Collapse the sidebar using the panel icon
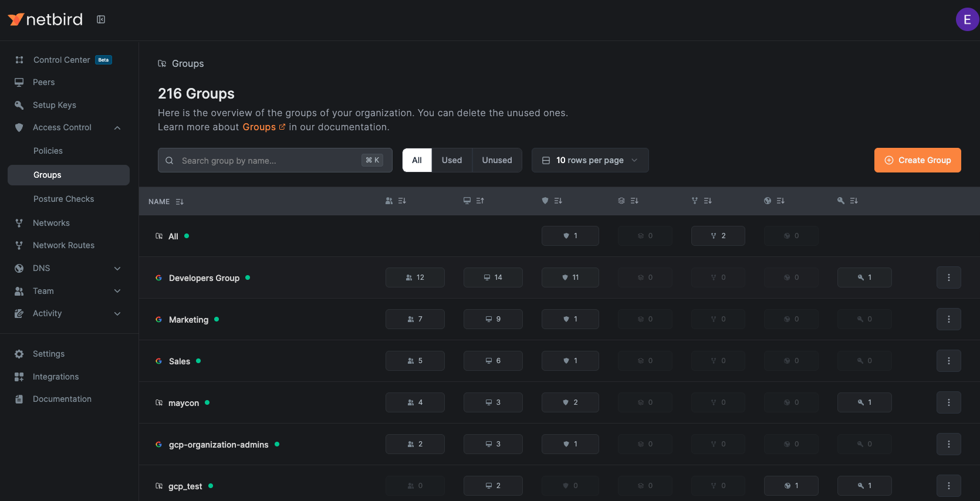 pyautogui.click(x=101, y=19)
